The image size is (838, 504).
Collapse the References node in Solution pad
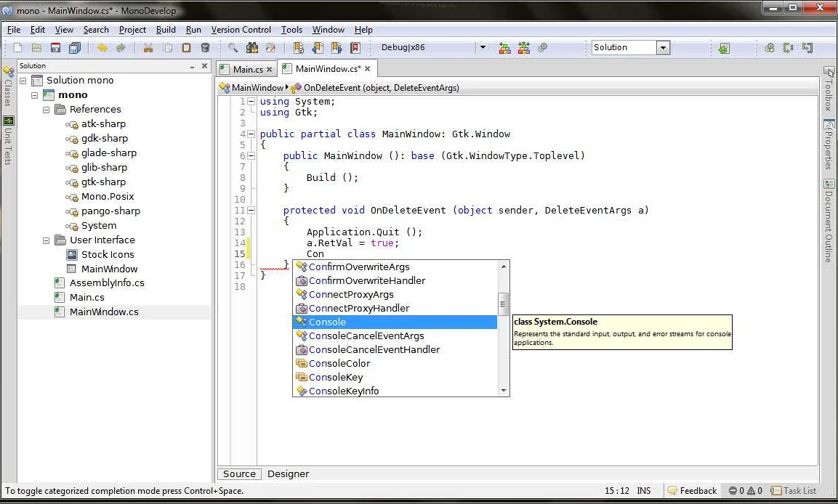45,109
